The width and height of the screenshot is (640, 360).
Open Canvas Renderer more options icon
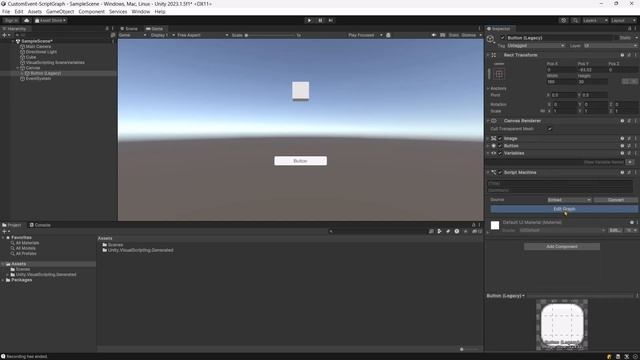[636, 121]
